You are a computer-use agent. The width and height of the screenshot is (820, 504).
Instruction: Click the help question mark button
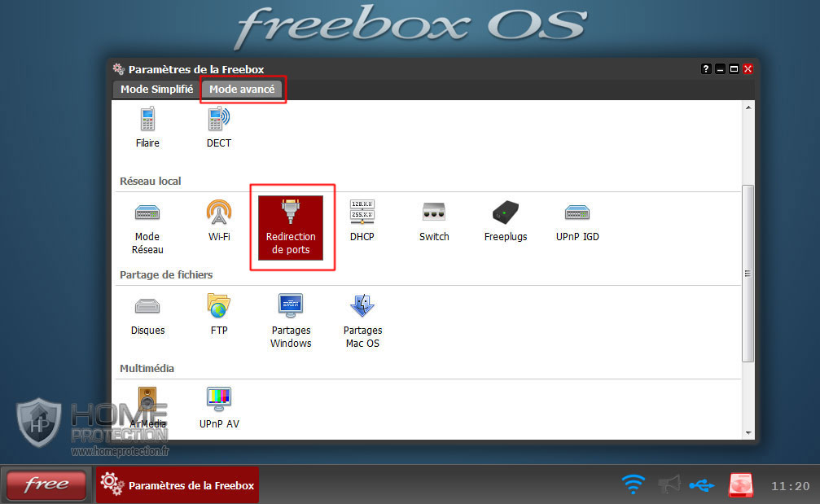tap(706, 69)
